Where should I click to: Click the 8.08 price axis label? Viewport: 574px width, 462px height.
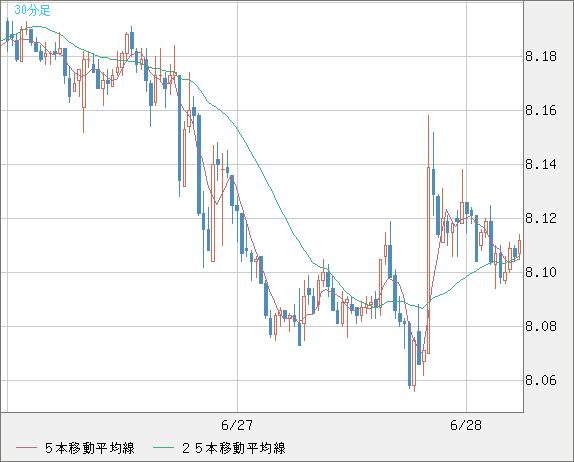541,327
